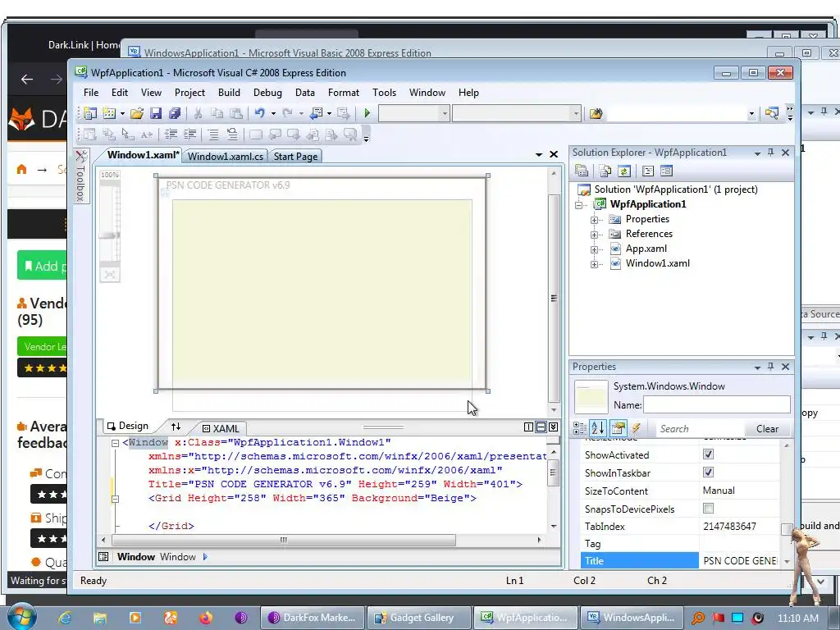This screenshot has width=840, height=630.
Task: Collapse the Window element in XAML editor
Action: pos(115,443)
